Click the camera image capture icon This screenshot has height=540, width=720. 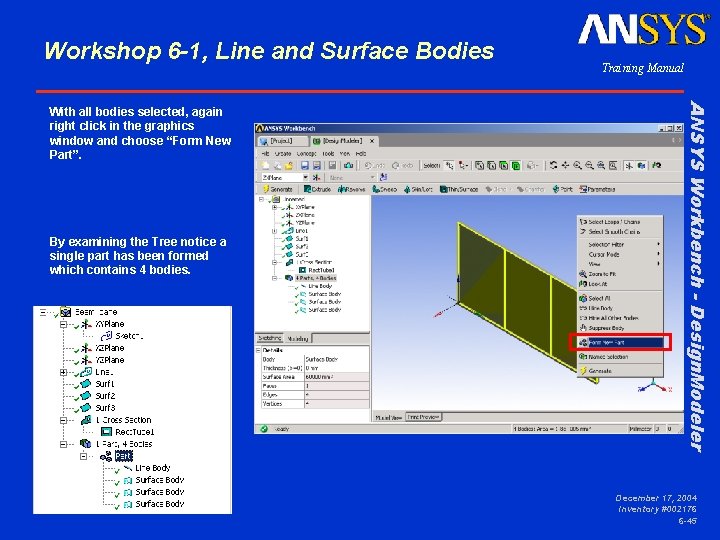[349, 166]
